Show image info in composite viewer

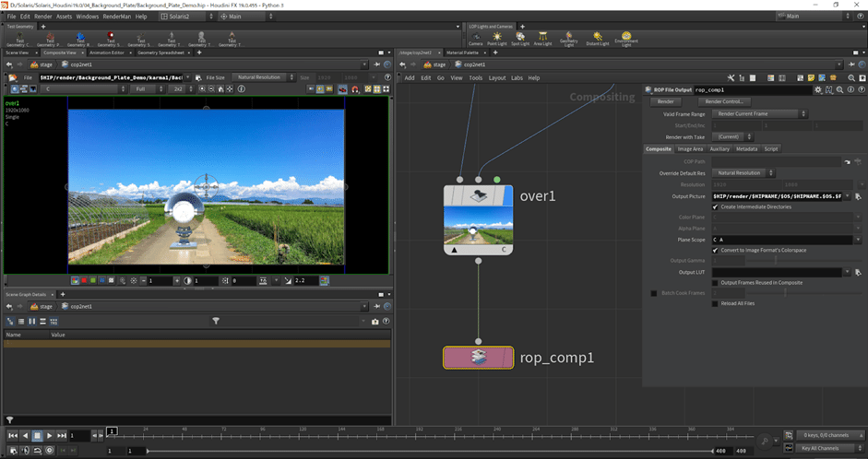coord(242,89)
